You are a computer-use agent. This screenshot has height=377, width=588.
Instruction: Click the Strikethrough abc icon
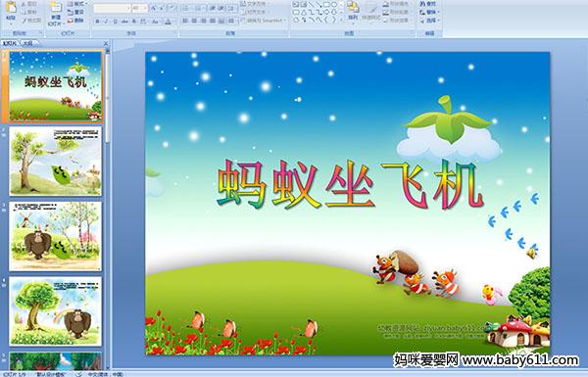coord(124,22)
